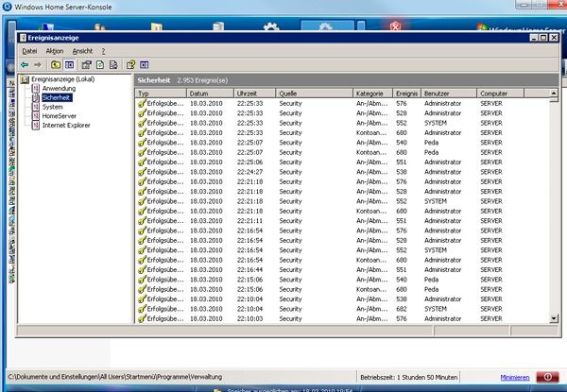Sort by the Datum column header
Viewport: 567px width, 392px height.
(210, 94)
